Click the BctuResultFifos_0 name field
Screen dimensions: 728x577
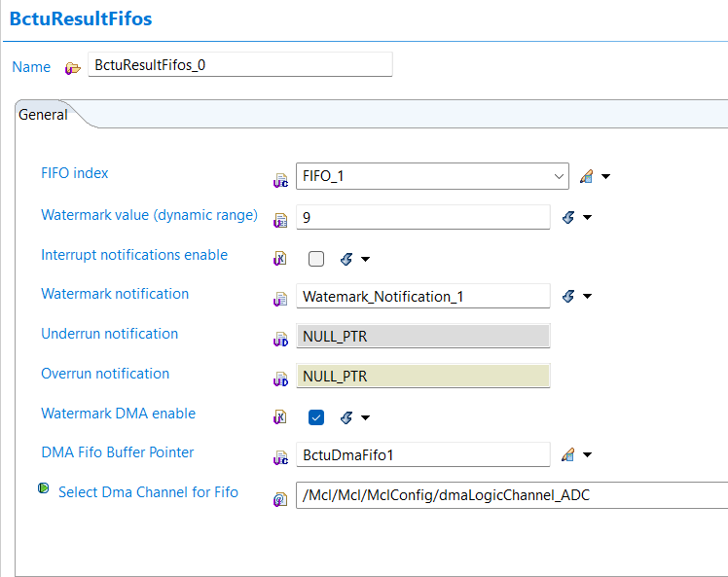pyautogui.click(x=240, y=65)
